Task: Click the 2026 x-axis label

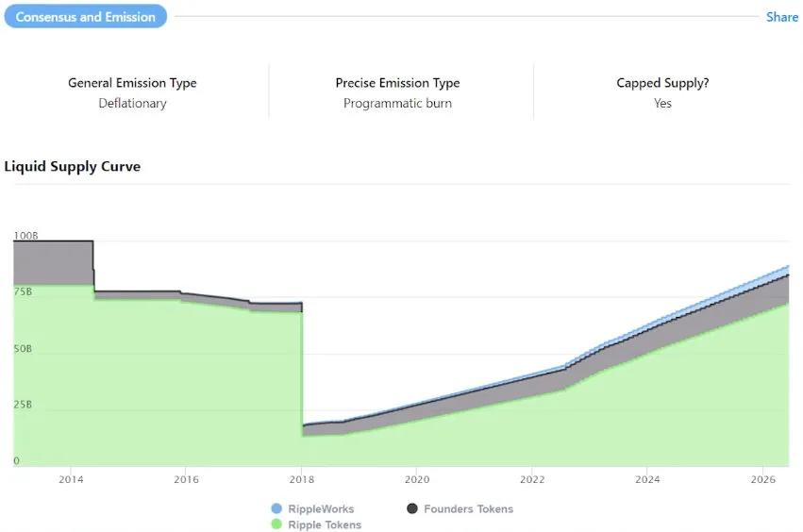Action: 762,479
